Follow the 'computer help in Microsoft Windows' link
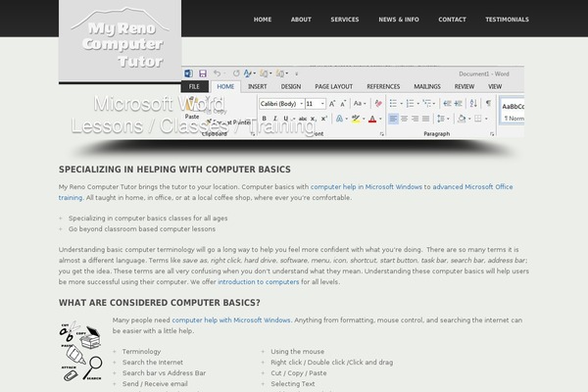 [x=366, y=187]
